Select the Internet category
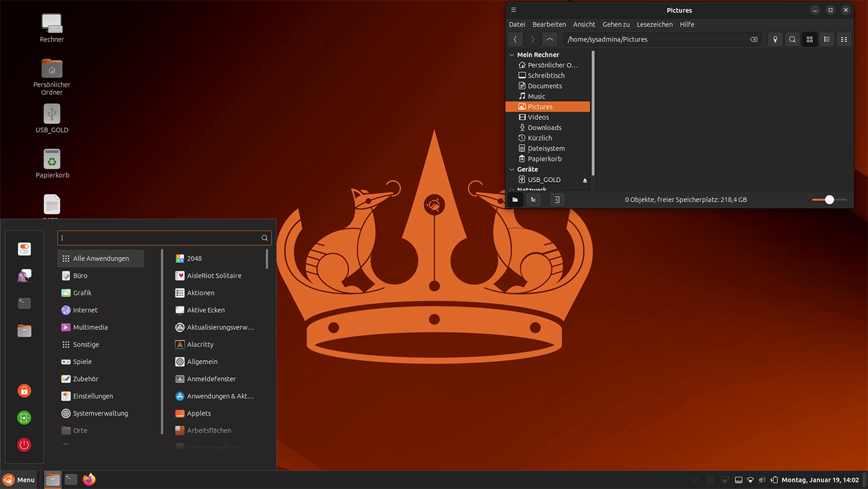Image resolution: width=868 pixels, height=489 pixels. [100, 310]
